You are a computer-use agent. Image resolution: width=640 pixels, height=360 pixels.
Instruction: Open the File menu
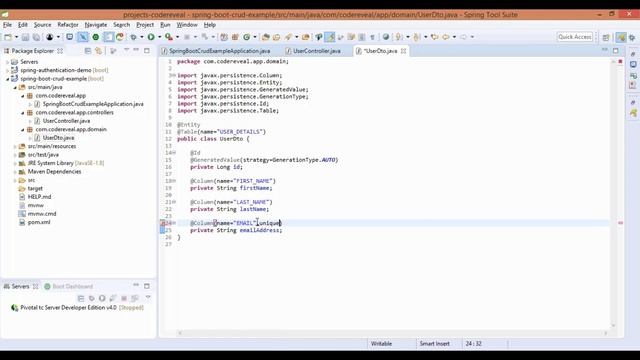click(x=7, y=25)
